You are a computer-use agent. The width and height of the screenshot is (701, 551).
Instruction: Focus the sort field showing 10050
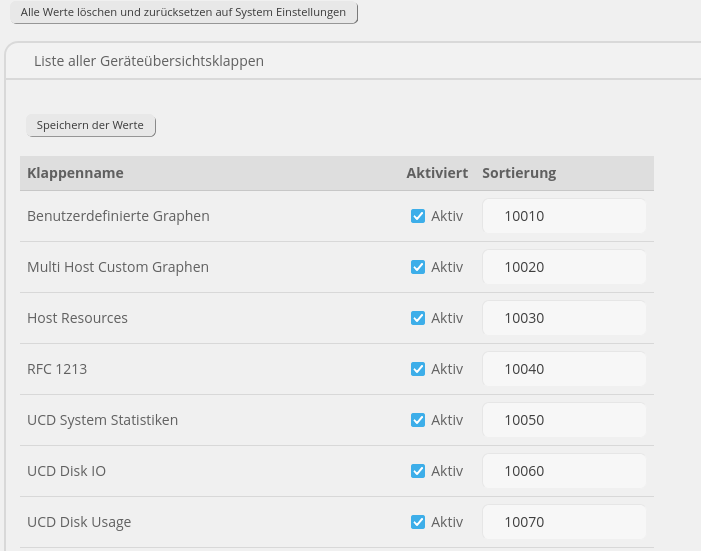pyautogui.click(x=564, y=420)
